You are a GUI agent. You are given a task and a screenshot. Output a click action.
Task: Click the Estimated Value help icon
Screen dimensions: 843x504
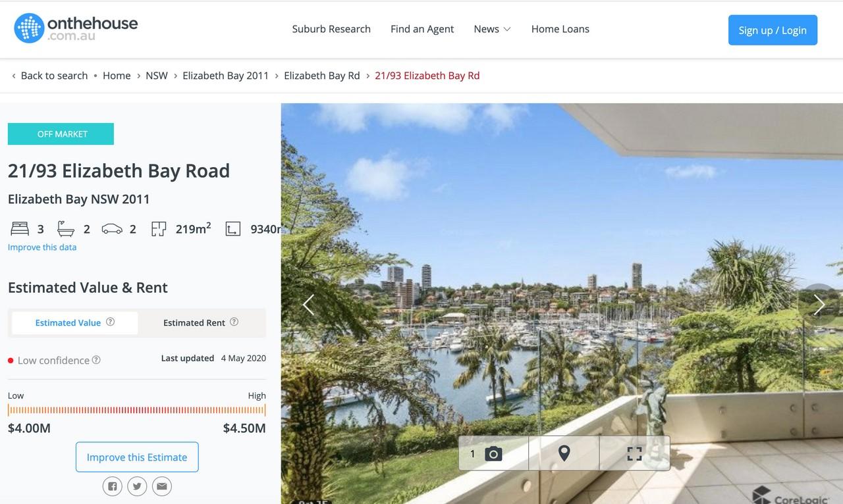(x=111, y=322)
